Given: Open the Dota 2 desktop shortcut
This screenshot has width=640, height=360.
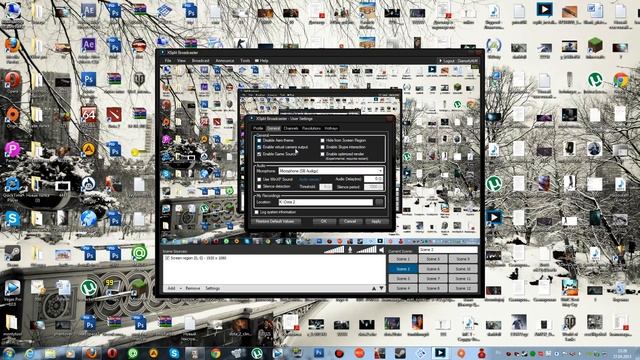Looking at the screenshot, I should (x=114, y=116).
